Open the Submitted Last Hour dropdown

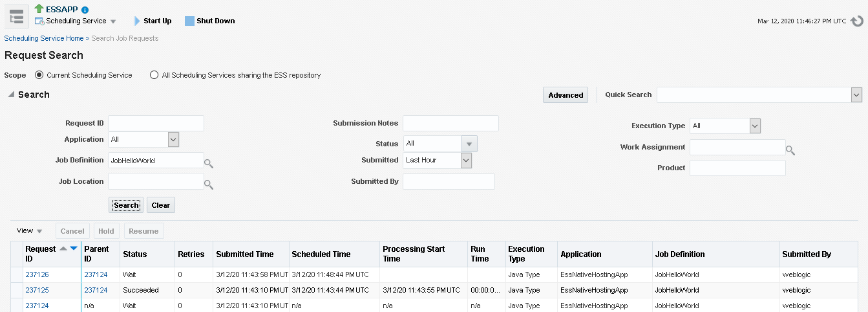point(467,160)
